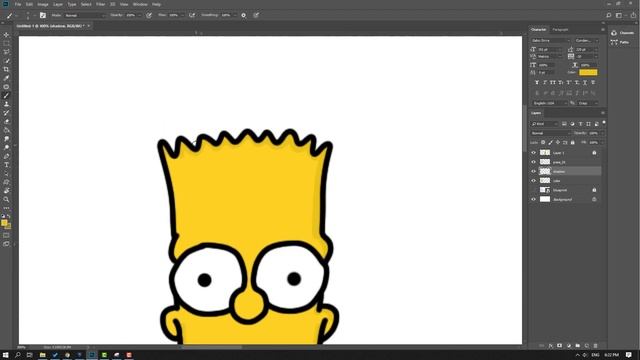Select the Hand tool
640x360 pixels.
[6, 191]
